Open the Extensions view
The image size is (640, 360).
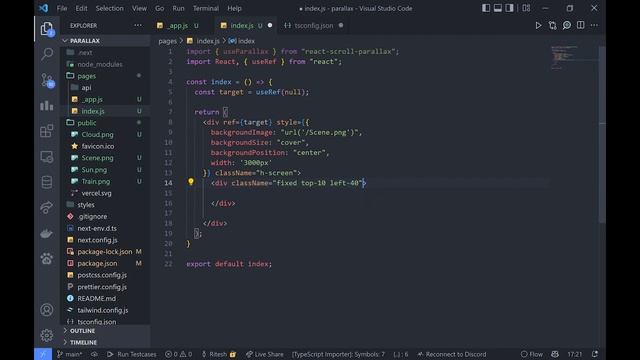(47, 131)
